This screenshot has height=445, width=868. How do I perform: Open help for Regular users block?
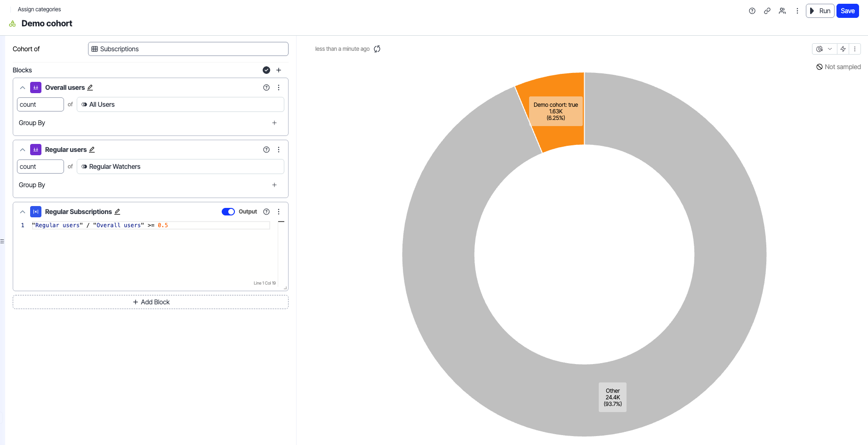[x=266, y=150]
